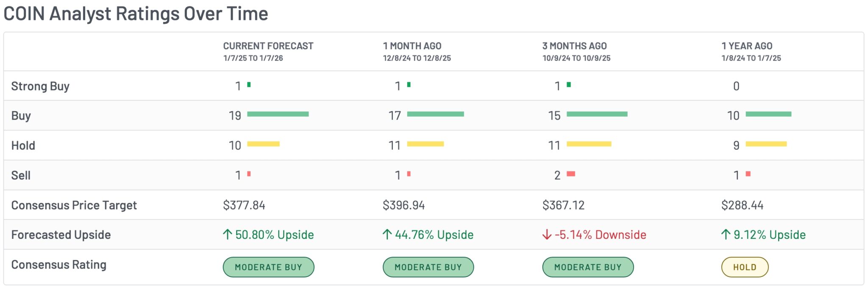Click the current forecast Buy green bar
Image resolution: width=868 pixels, height=286 pixels.
[x=278, y=114]
